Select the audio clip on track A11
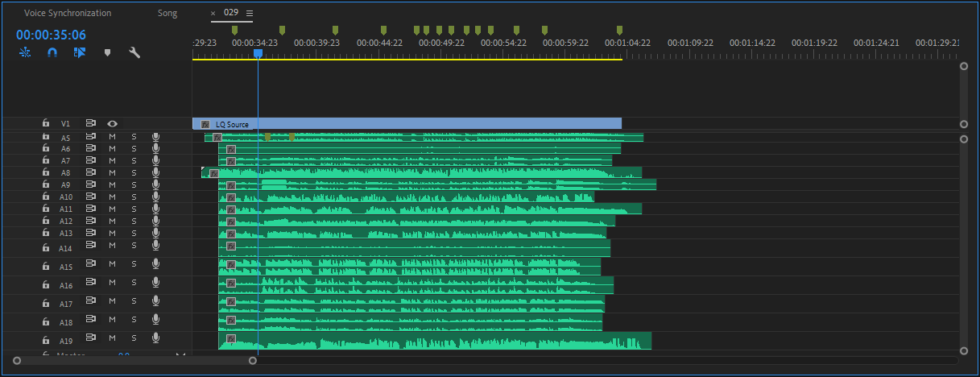 coord(430,209)
